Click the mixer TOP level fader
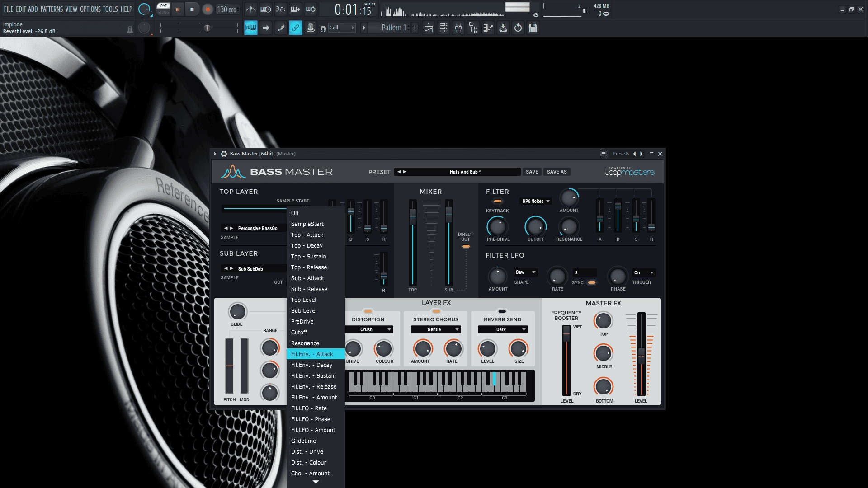Image resolution: width=868 pixels, height=488 pixels. (412, 217)
